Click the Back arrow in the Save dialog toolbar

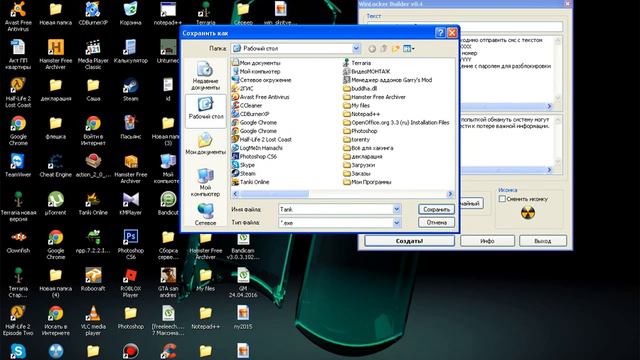click(x=372, y=49)
